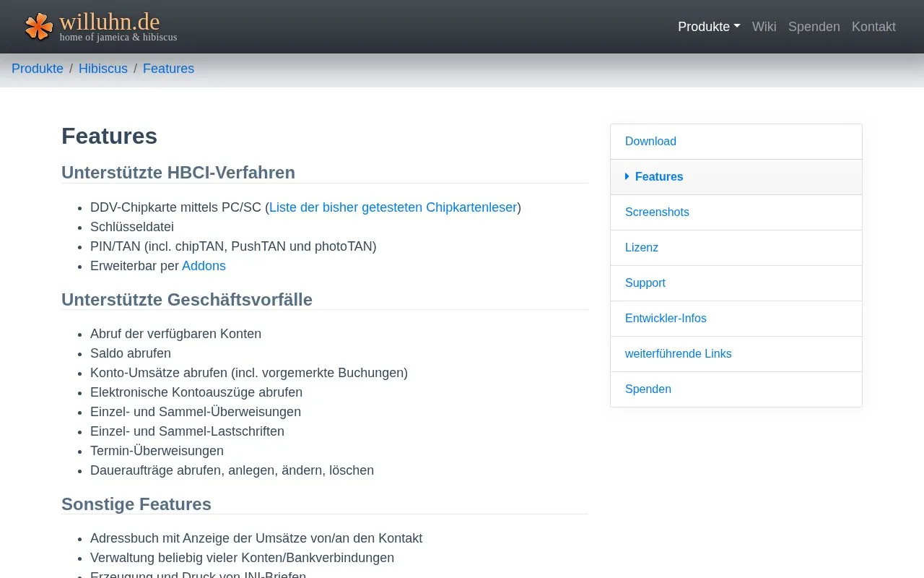Click the PIN/TAN list item
The image size is (924, 578).
233,246
